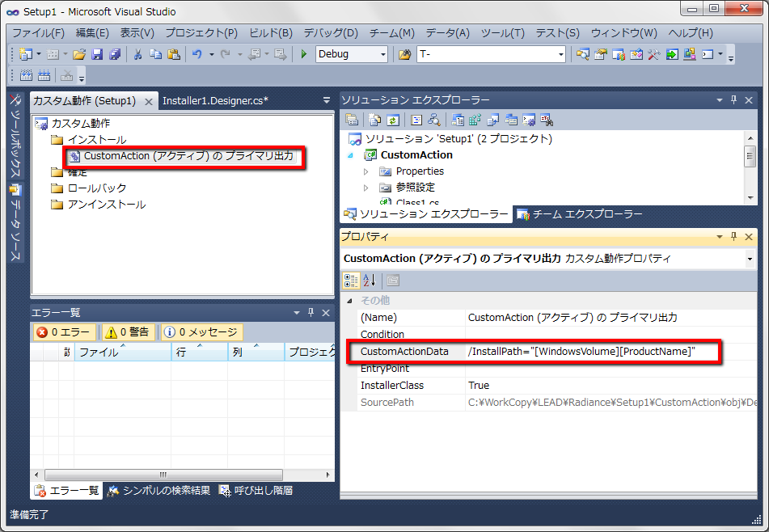This screenshot has width=769, height=532.
Task: Click the Open File folder icon
Action: 79,54
